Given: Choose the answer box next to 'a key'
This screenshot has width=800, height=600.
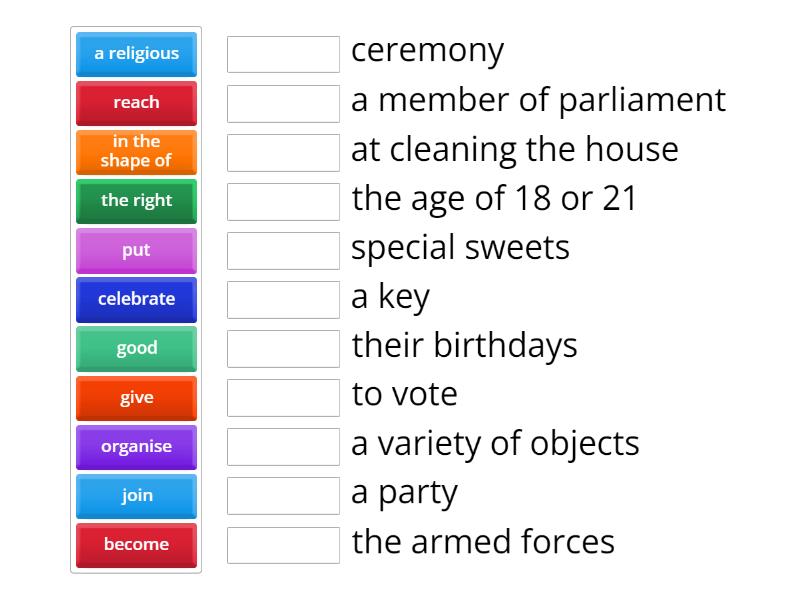Looking at the screenshot, I should pyautogui.click(x=283, y=299).
